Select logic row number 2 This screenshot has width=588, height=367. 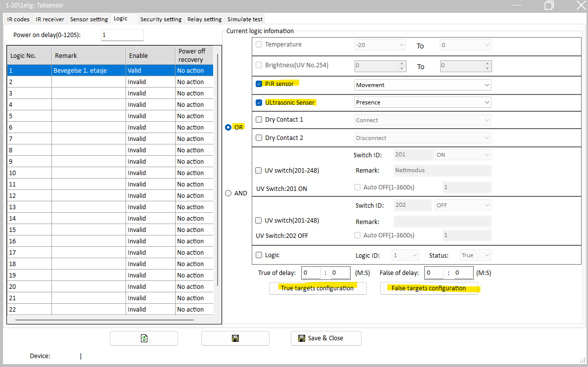pyautogui.click(x=30, y=82)
